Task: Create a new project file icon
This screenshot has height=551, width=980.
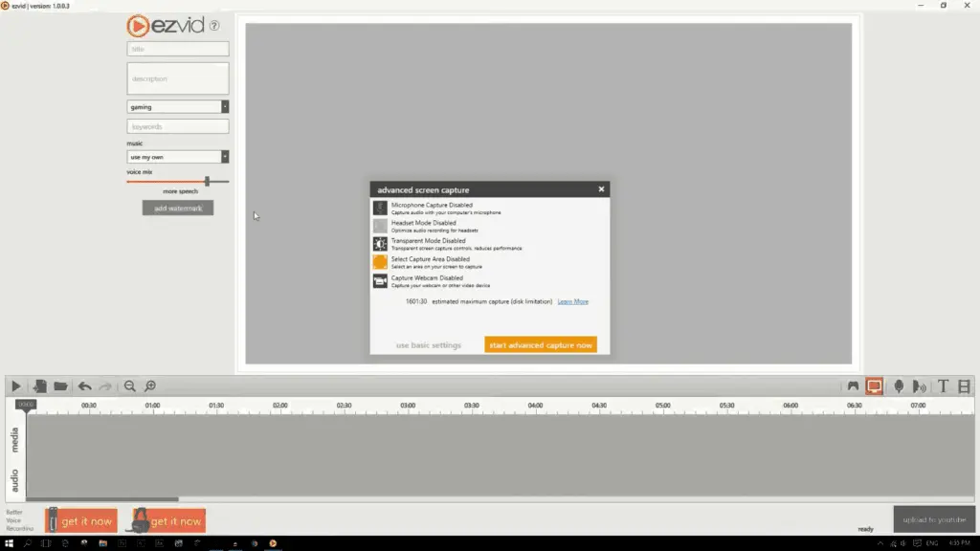Action: pyautogui.click(x=39, y=386)
